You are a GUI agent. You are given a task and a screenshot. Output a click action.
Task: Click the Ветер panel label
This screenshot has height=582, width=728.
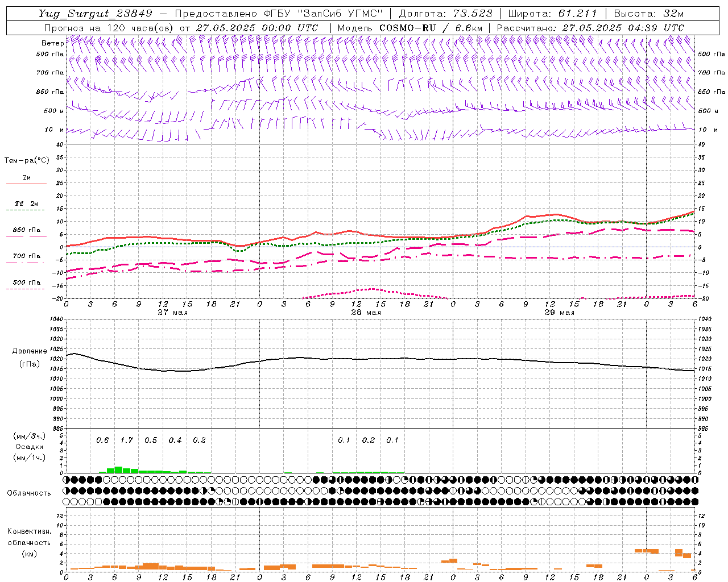(52, 43)
